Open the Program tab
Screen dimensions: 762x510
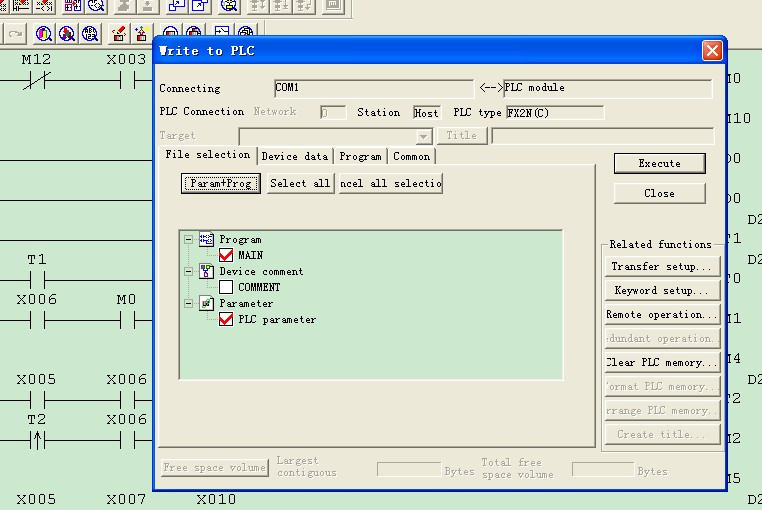(x=360, y=157)
